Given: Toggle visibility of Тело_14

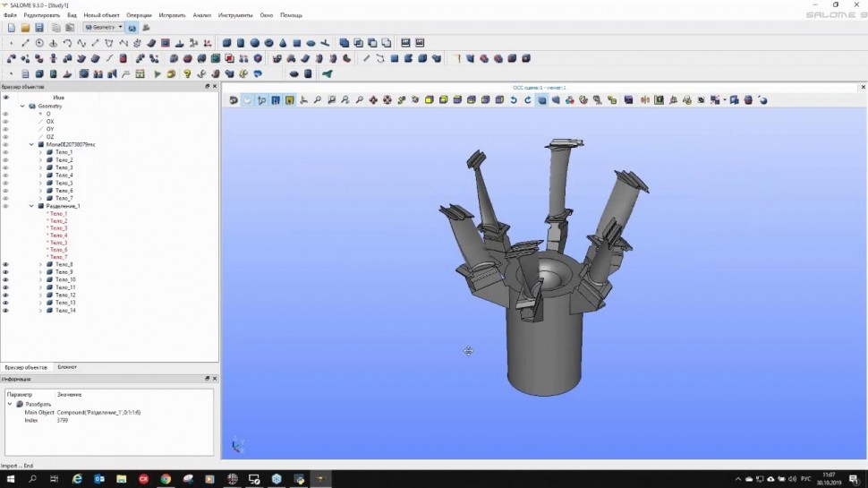Looking at the screenshot, I should pyautogui.click(x=5, y=311).
